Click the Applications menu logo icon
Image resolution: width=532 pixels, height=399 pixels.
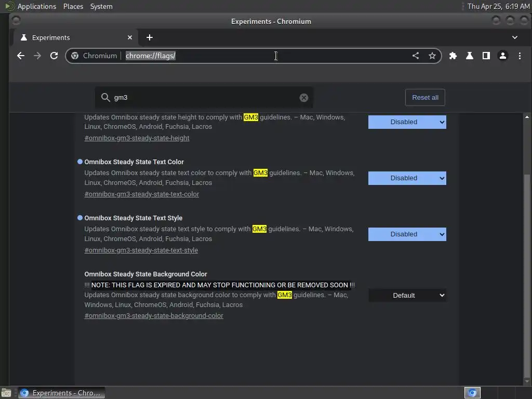pyautogui.click(x=10, y=6)
